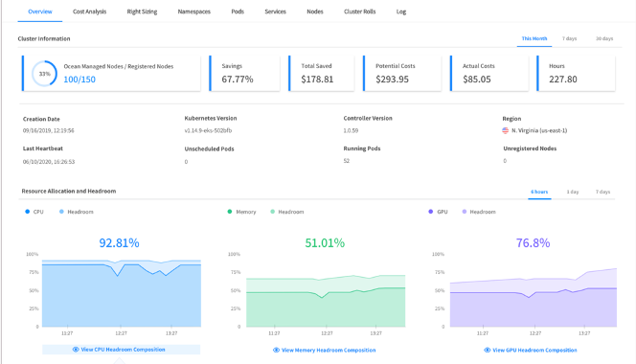This screenshot has height=364, width=636.
Task: Click the 51.01% Memory value
Action: click(x=325, y=242)
